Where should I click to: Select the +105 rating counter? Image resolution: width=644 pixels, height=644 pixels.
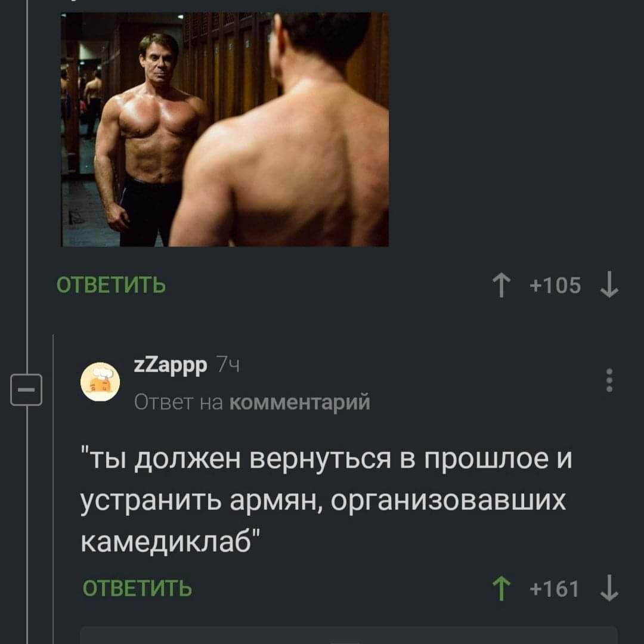click(555, 285)
